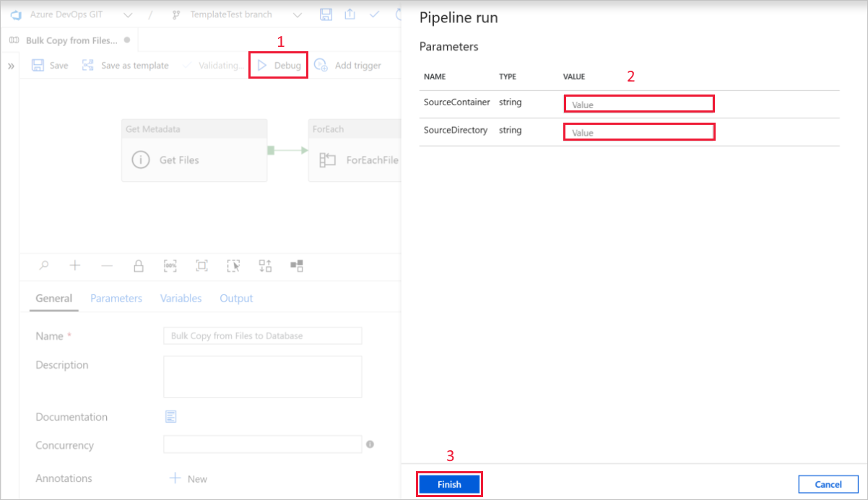Switch to the Parameters tab
The image size is (868, 500).
[x=116, y=298]
